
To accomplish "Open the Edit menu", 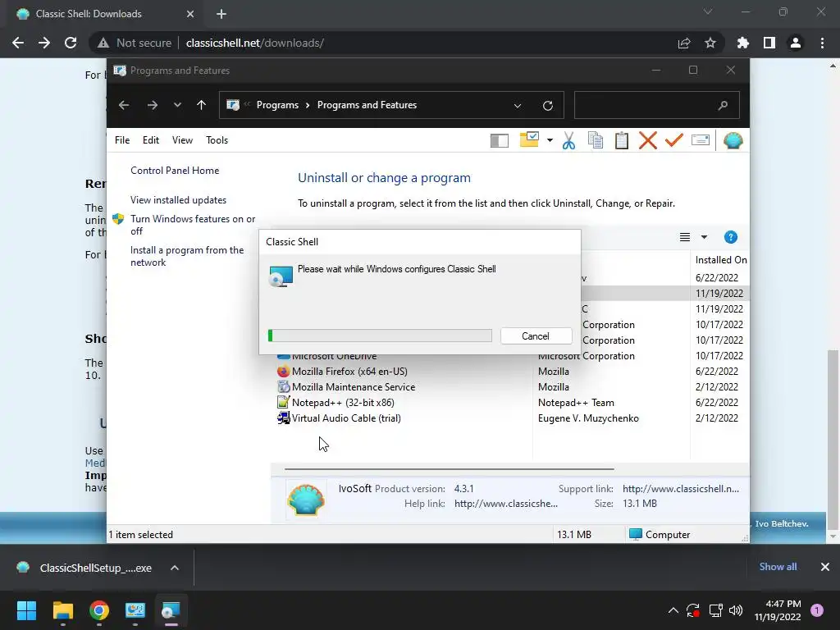I will click(x=151, y=140).
